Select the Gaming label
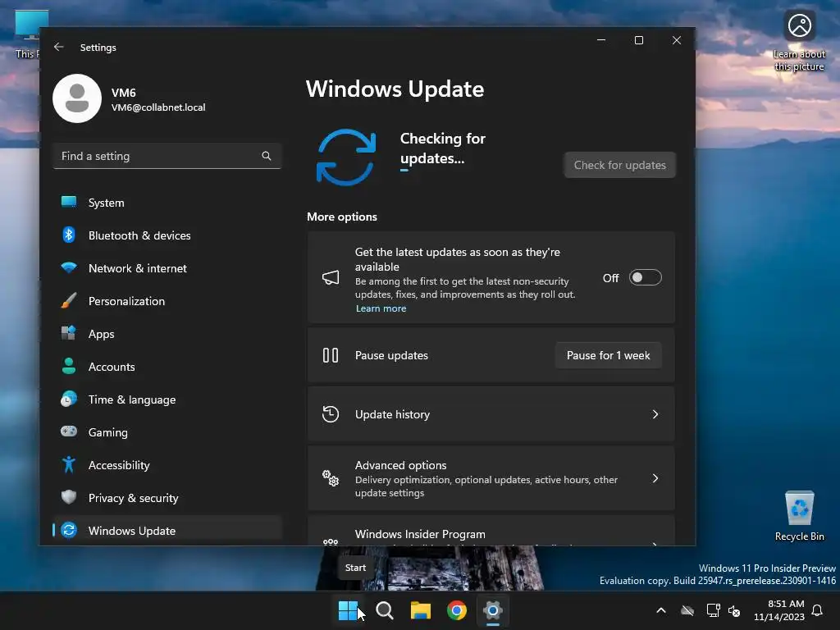Viewport: 840px width, 630px height. [108, 432]
